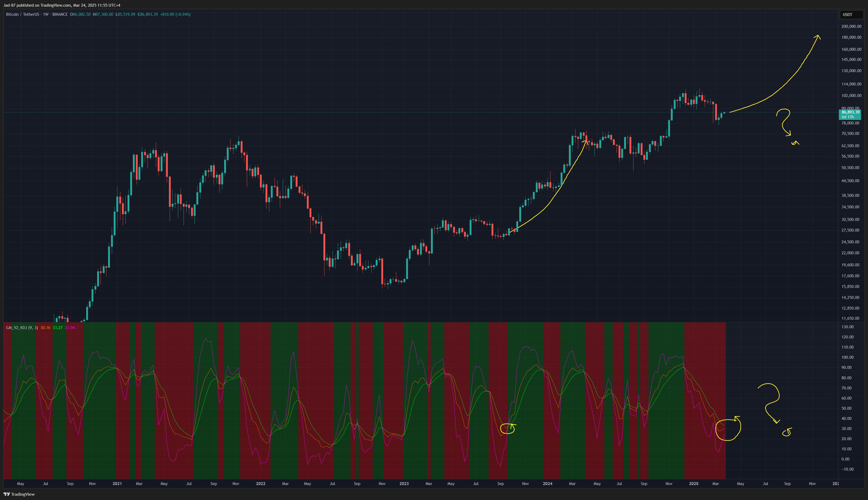
Task: Click the 0.00 indicator scale label
Action: (845, 459)
